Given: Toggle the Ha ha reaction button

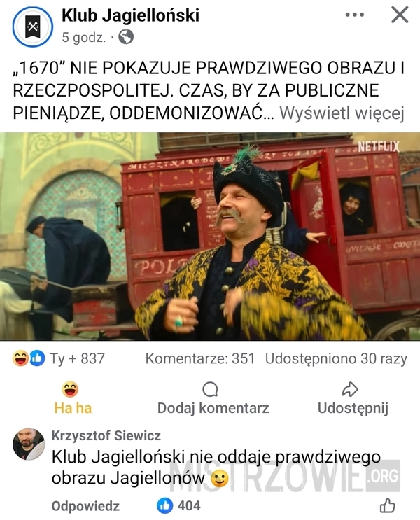Looking at the screenshot, I should click(73, 398).
